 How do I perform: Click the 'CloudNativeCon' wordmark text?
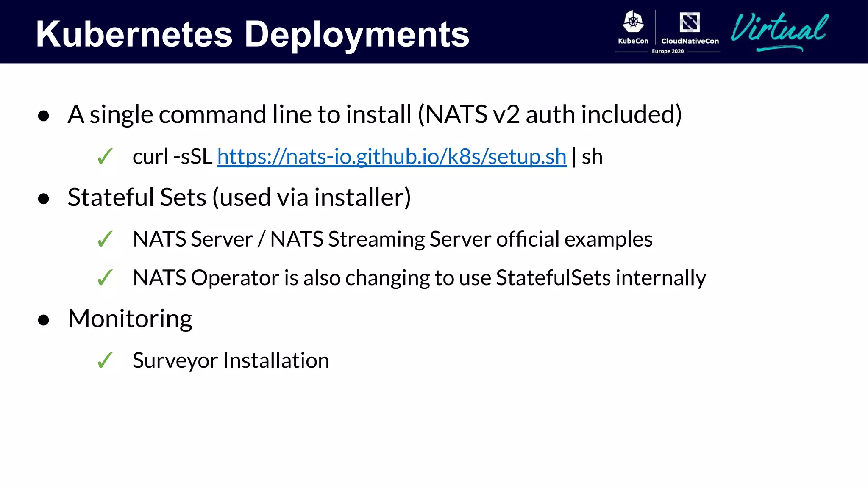tap(690, 41)
